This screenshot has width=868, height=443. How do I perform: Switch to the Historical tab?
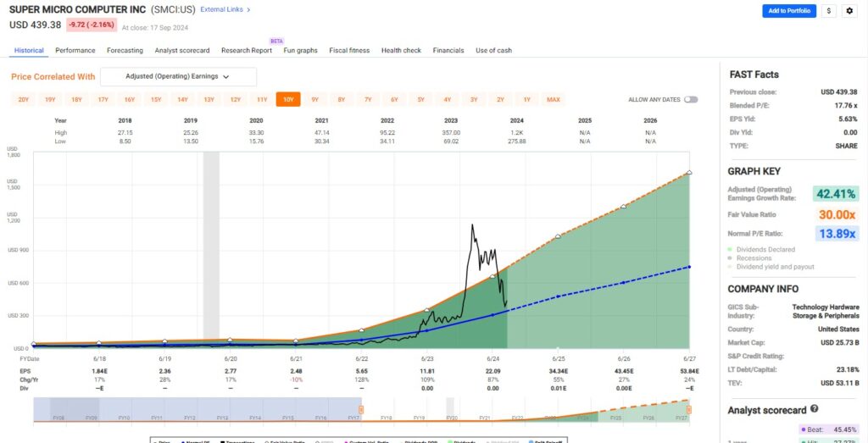29,50
